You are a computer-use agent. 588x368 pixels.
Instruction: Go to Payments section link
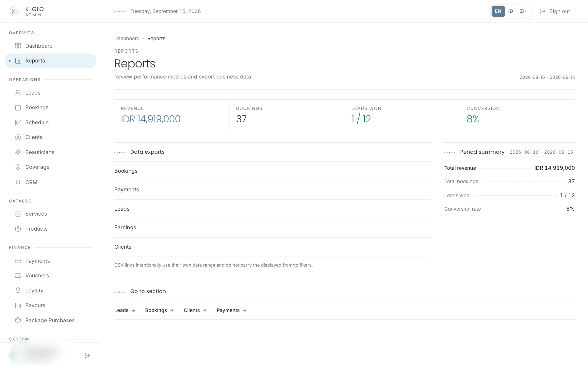coord(232,310)
